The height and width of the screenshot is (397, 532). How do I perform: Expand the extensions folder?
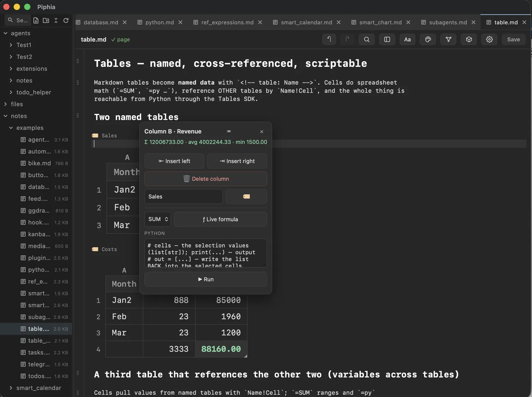[11, 69]
